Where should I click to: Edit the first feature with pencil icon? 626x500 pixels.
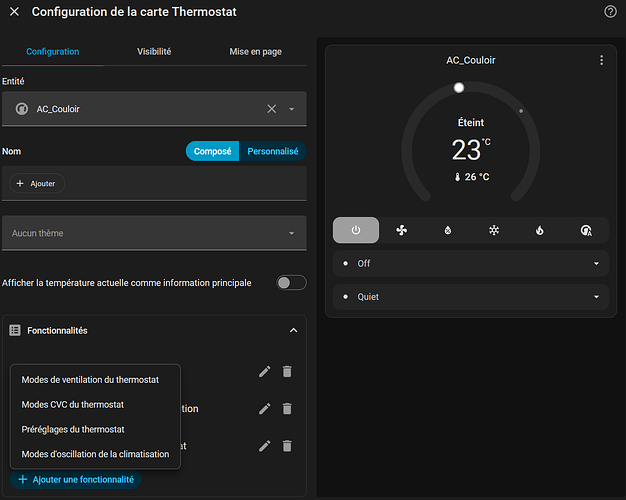[264, 372]
